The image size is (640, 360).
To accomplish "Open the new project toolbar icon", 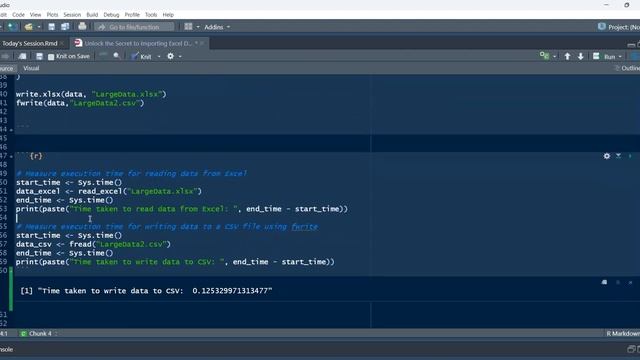I will tap(12, 27).
